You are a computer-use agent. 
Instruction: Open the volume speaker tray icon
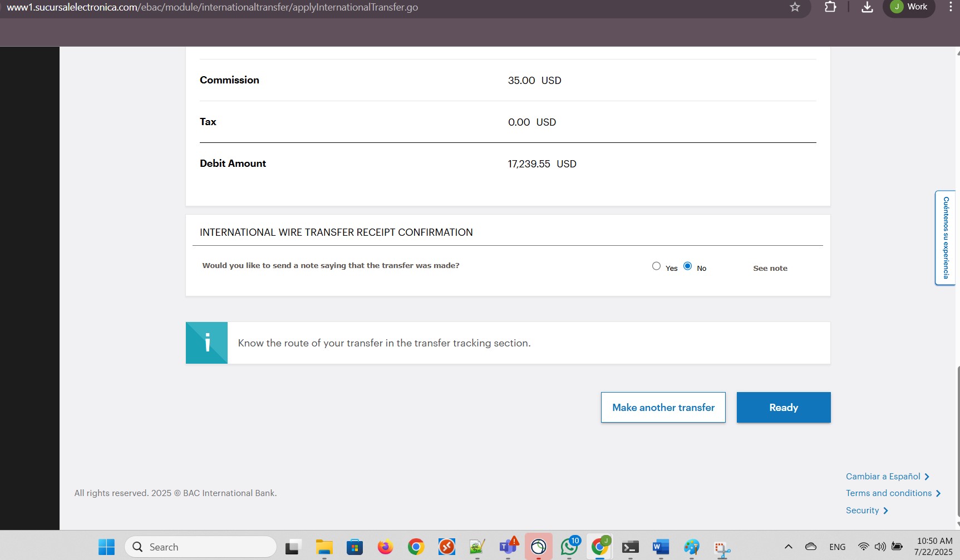coord(880,547)
